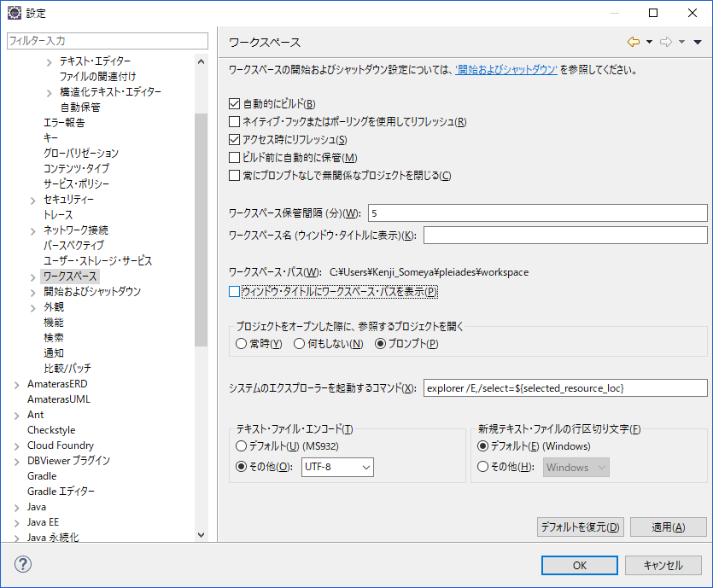The height and width of the screenshot is (588, 713).
Task: Open the help icon at bottom left
Action: coord(22,564)
